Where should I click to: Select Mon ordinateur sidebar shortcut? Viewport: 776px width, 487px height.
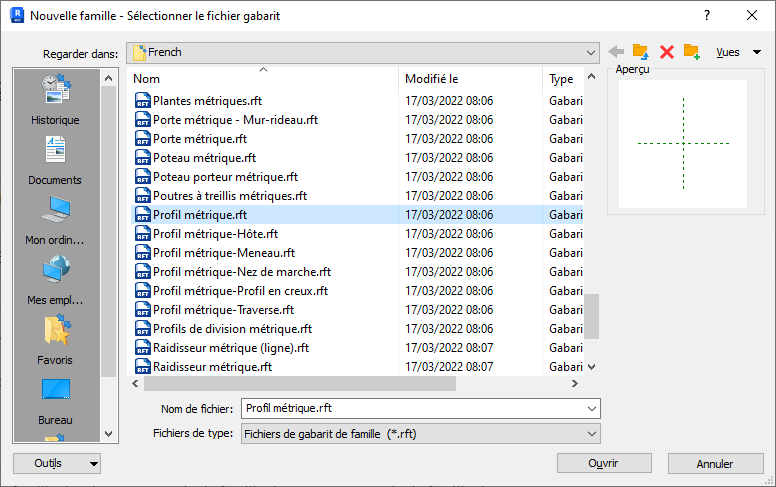click(x=55, y=218)
